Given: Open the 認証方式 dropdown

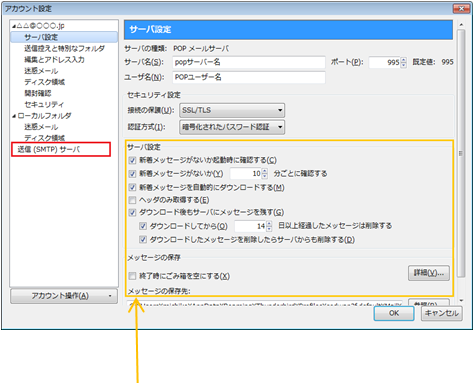Looking at the screenshot, I should click(x=232, y=127).
